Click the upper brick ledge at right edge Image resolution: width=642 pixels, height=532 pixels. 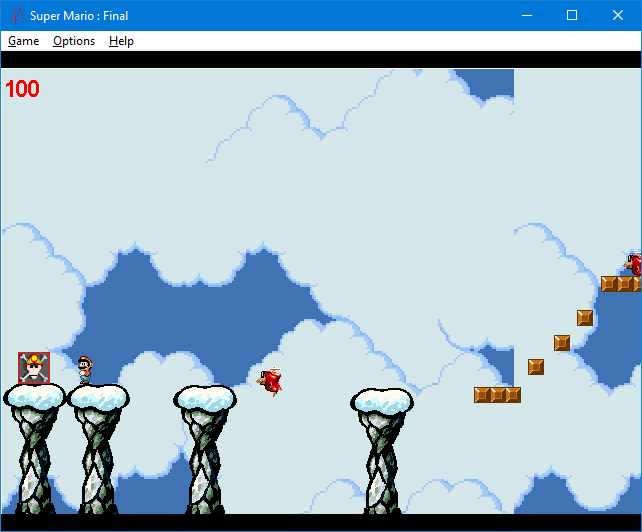coord(621,284)
